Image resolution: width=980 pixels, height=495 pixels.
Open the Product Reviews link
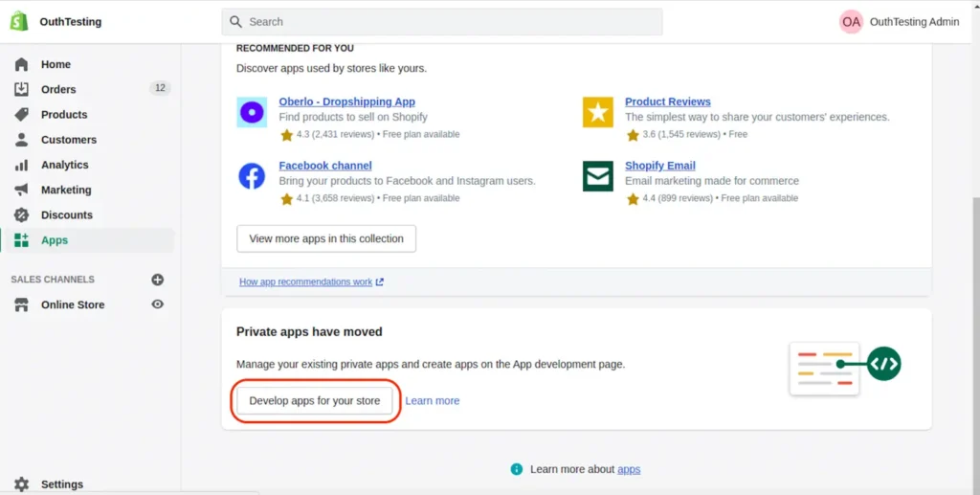coord(667,101)
